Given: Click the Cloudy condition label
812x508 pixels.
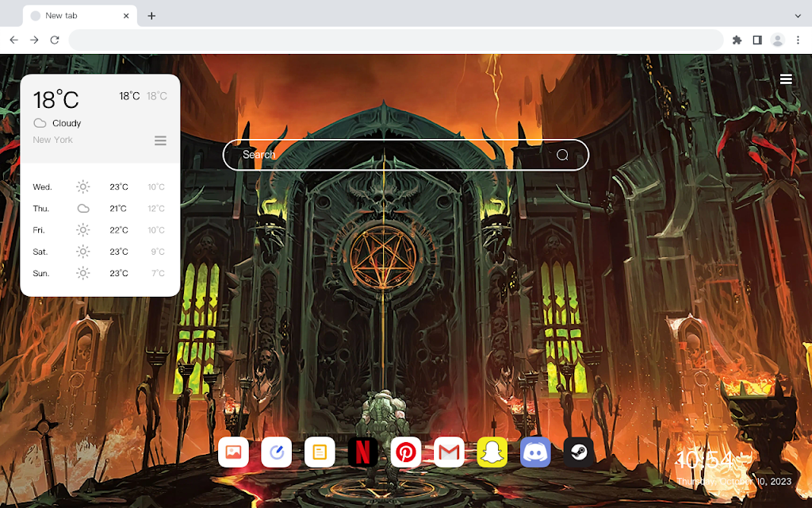Looking at the screenshot, I should coord(67,123).
